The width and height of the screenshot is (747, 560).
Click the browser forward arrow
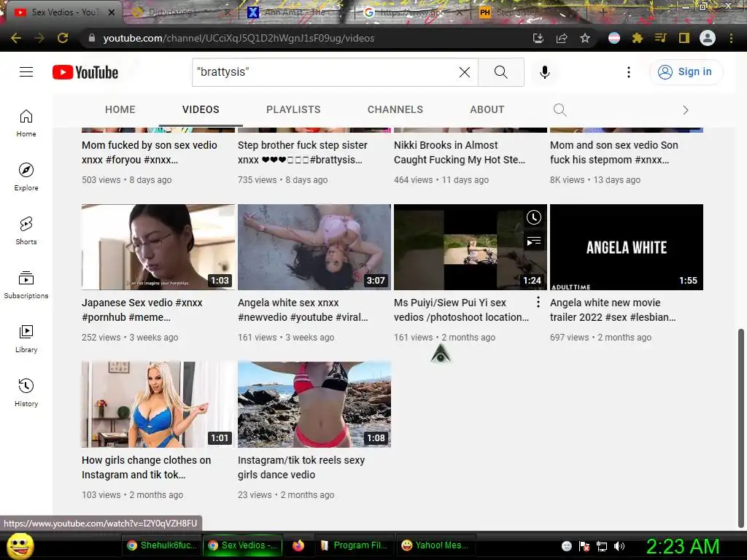(39, 38)
